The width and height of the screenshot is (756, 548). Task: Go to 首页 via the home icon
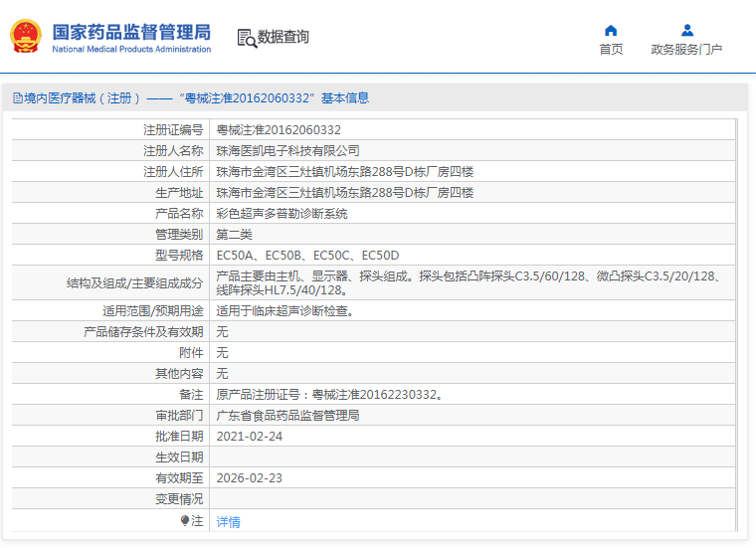(x=611, y=31)
